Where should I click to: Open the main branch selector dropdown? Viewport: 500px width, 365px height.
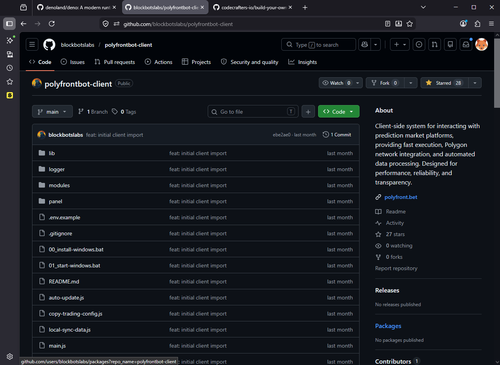52,112
